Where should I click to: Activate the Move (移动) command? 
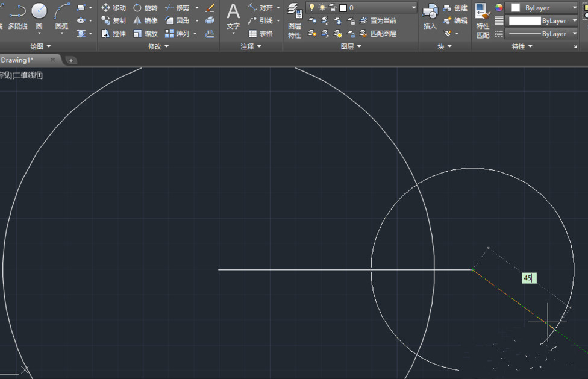(x=114, y=7)
